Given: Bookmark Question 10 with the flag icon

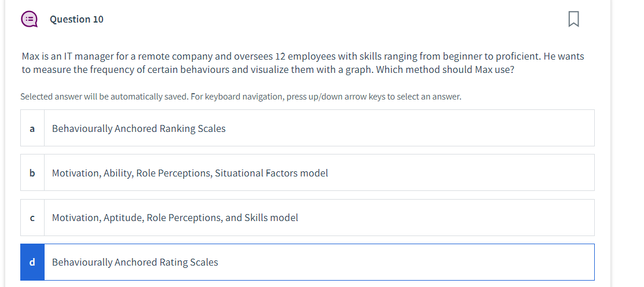Looking at the screenshot, I should [x=573, y=20].
